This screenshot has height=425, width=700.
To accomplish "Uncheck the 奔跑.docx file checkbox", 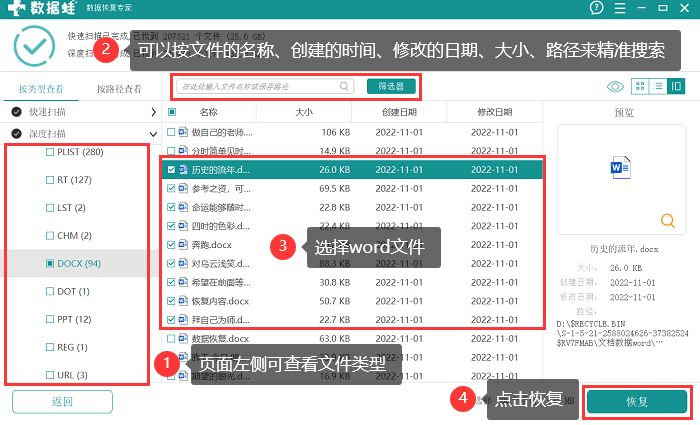I will click(171, 245).
